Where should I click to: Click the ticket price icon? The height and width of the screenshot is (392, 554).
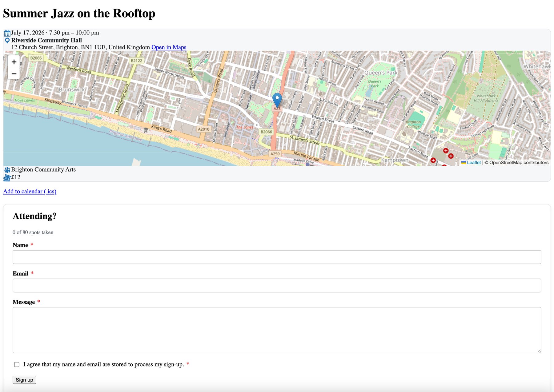point(7,177)
